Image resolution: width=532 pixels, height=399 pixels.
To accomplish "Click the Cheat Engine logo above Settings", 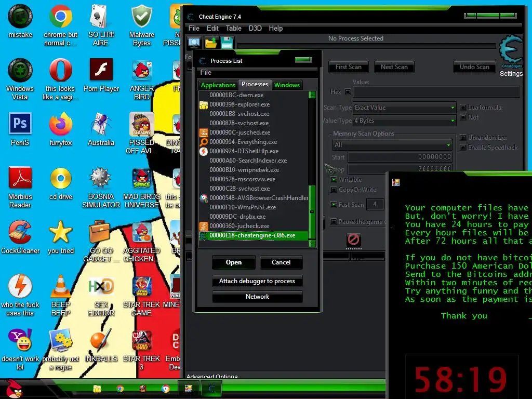I will (511, 51).
